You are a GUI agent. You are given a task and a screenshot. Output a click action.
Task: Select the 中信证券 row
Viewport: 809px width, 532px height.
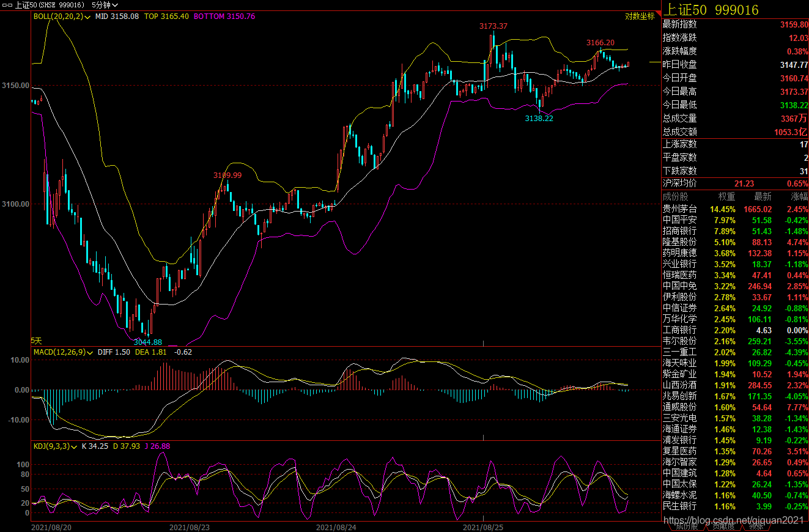pyautogui.click(x=736, y=308)
